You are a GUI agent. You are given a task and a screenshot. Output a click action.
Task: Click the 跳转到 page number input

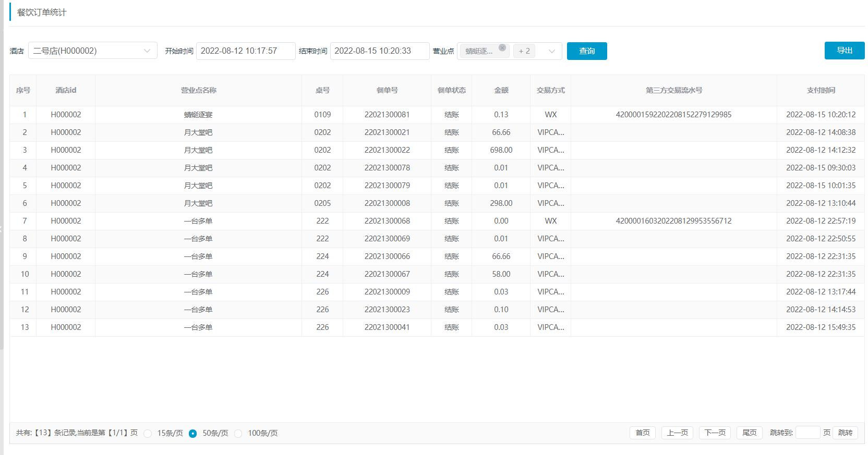807,433
